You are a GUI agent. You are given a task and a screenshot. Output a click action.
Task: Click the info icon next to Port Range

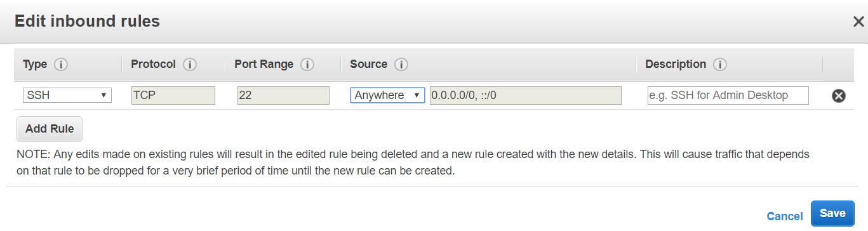[x=307, y=65]
